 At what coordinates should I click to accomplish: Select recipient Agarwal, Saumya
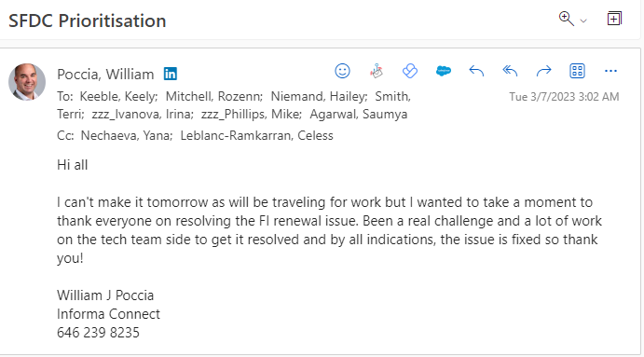point(359,115)
